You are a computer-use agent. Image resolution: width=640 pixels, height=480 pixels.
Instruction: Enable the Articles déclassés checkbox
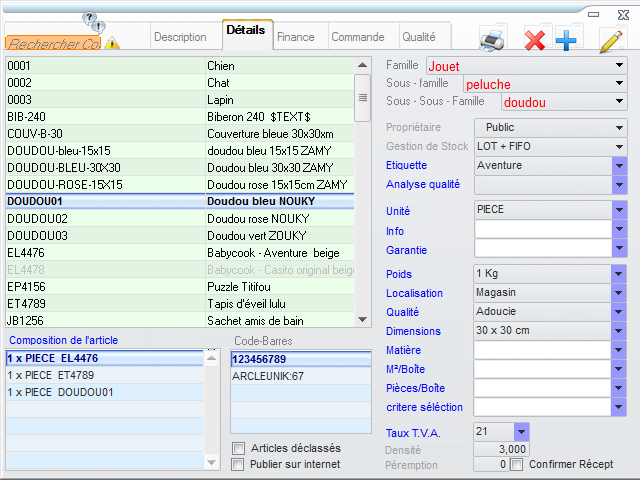click(x=238, y=448)
